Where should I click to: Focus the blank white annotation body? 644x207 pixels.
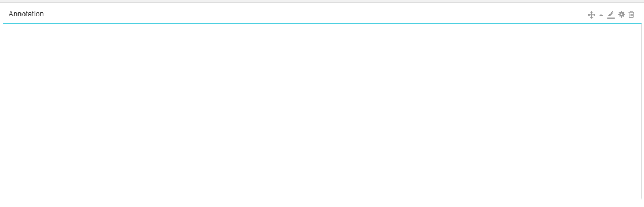322,112
